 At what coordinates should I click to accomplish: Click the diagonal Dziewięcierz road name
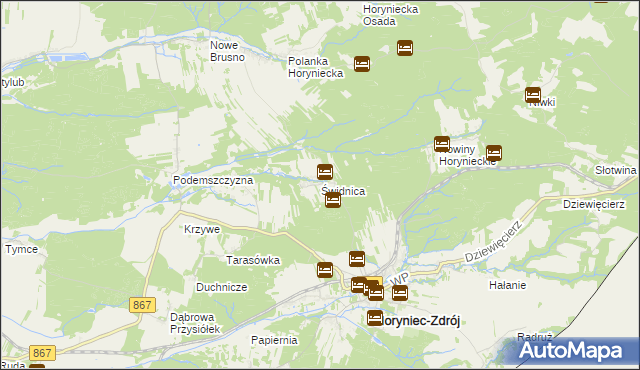(x=494, y=241)
